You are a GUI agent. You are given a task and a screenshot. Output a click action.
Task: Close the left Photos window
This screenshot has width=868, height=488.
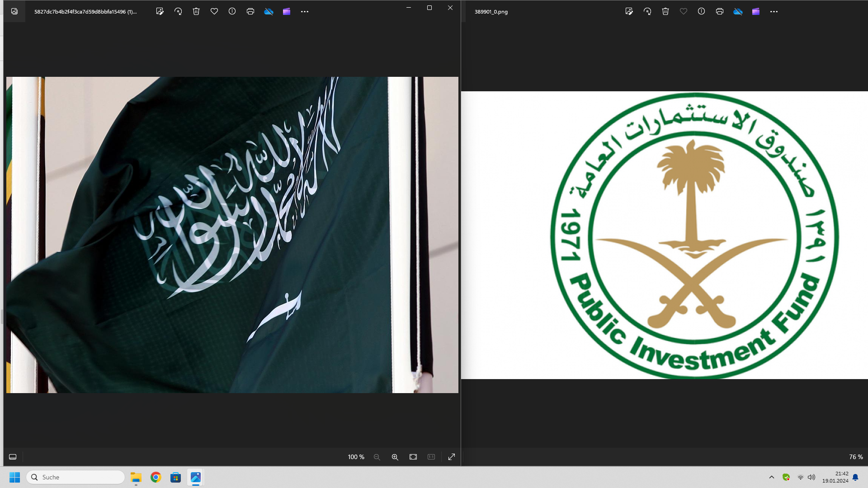(450, 8)
